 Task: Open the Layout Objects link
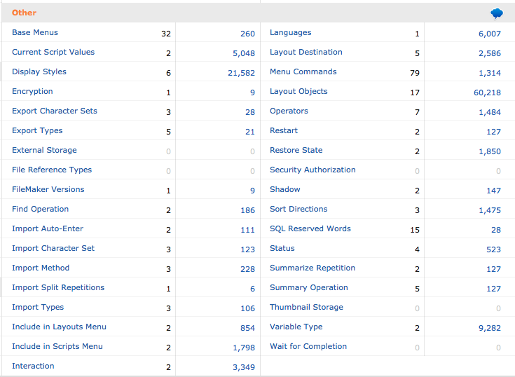(298, 91)
